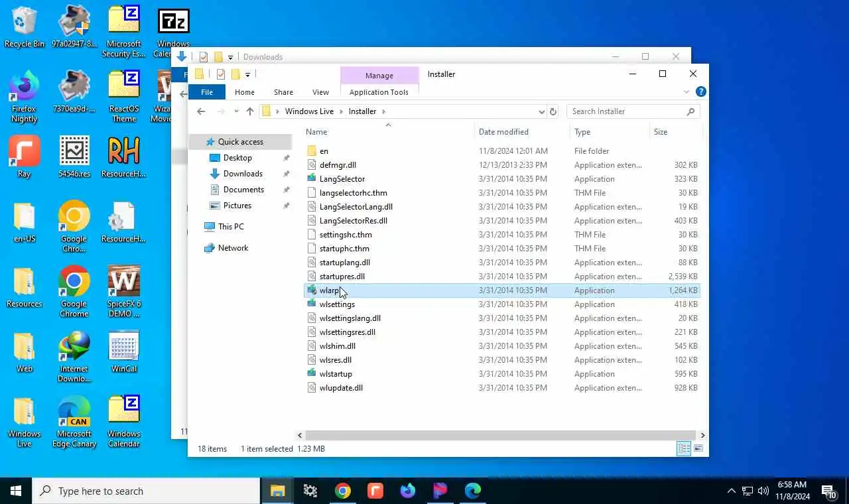Select the wlstartup application file
The height and width of the screenshot is (504, 849).
(502, 374)
